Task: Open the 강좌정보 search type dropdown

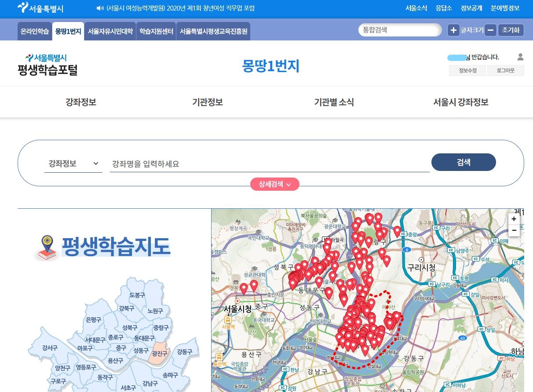Action: tap(73, 164)
